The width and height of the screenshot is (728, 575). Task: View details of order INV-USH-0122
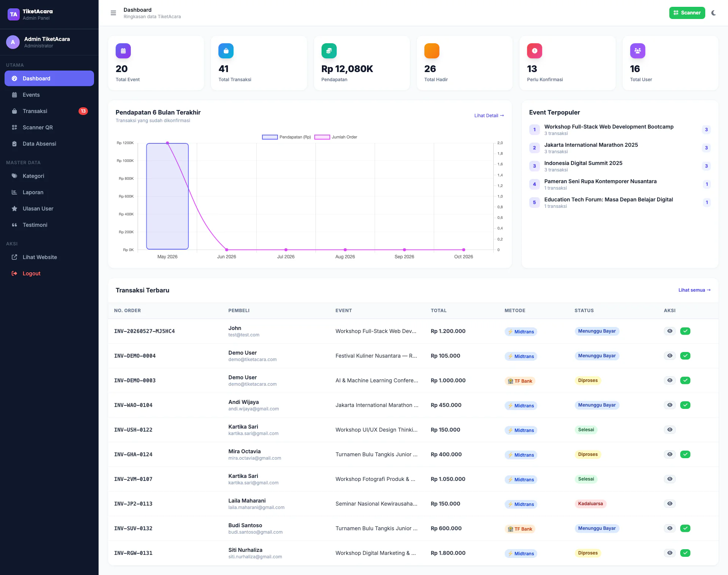pos(670,430)
